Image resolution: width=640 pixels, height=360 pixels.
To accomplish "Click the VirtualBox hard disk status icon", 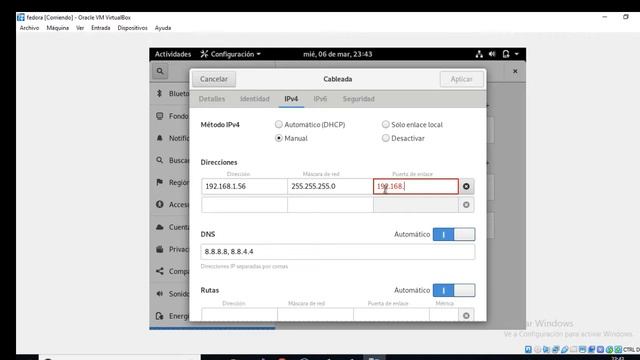I will coord(528,349).
